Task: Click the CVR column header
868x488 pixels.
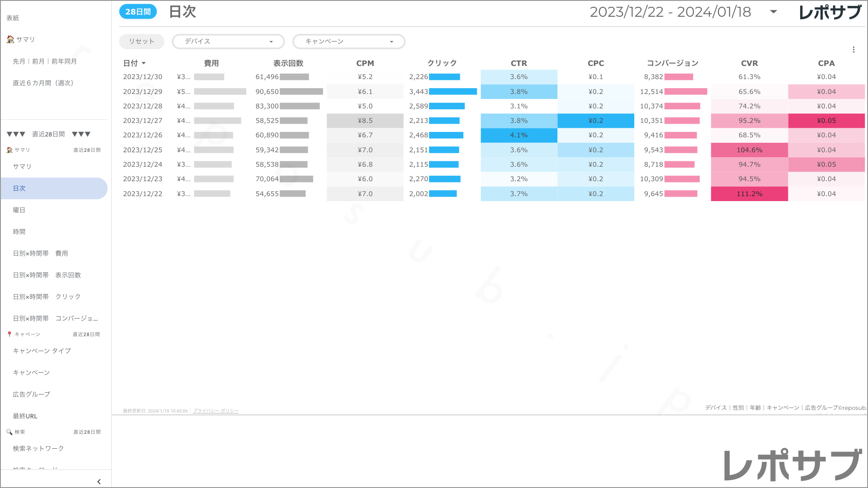Action: [749, 63]
